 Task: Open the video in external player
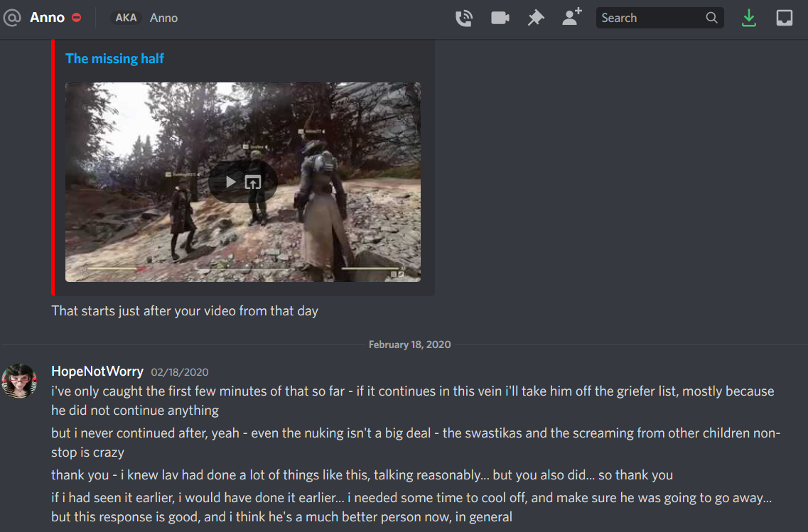(x=253, y=182)
